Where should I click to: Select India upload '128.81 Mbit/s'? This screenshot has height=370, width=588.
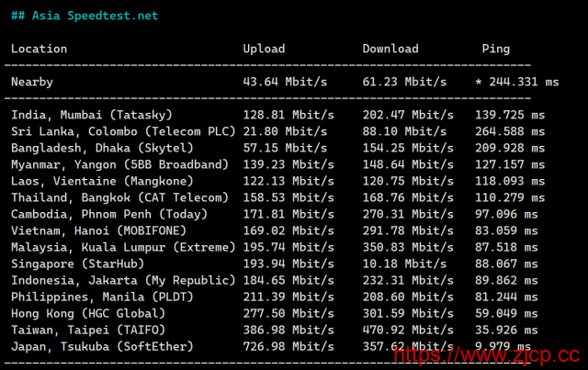click(288, 115)
